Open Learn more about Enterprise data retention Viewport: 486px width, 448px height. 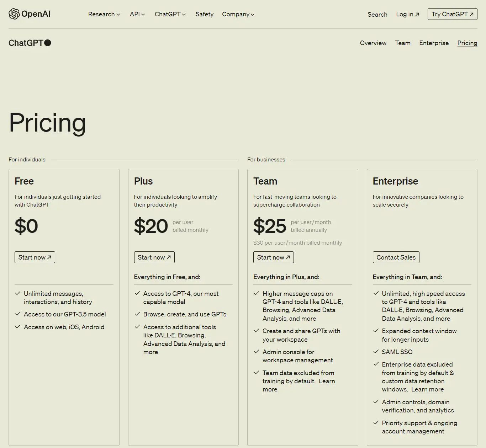(x=427, y=389)
